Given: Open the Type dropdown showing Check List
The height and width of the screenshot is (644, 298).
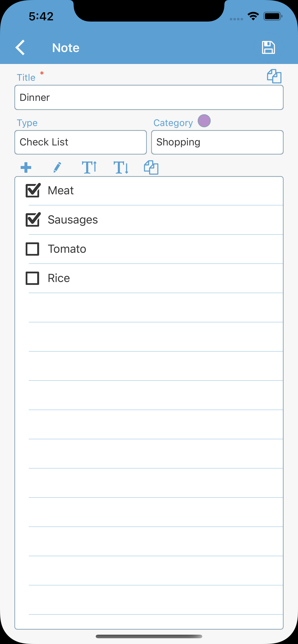Looking at the screenshot, I should [81, 142].
